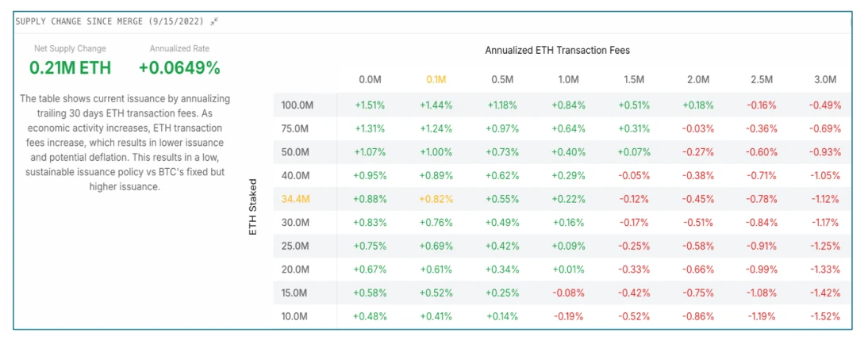Image resolution: width=868 pixels, height=344 pixels.
Task: Click the +0.0649% annualized rate value
Action: click(179, 68)
